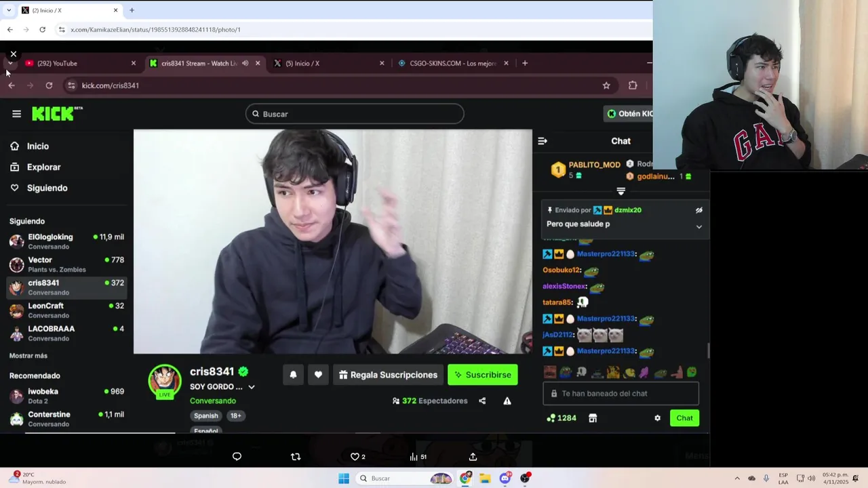The height and width of the screenshot is (488, 868).
Task: Share the cris8341 stream
Action: click(482, 401)
